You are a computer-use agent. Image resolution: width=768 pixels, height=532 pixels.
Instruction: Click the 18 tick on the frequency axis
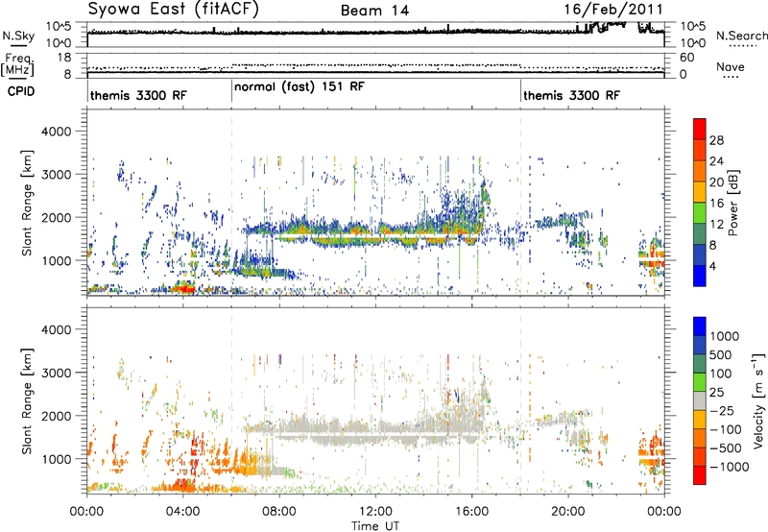pyautogui.click(x=64, y=58)
